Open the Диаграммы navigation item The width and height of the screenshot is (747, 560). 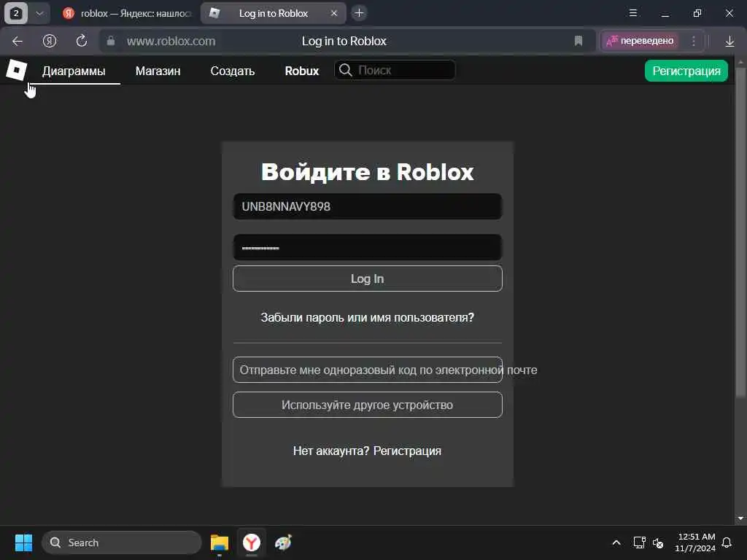click(74, 71)
